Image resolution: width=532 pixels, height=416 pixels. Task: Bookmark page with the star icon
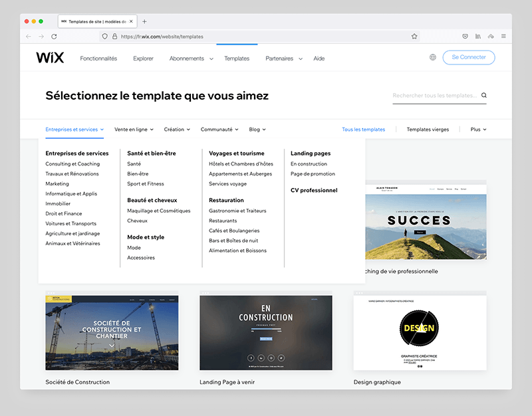click(x=414, y=37)
